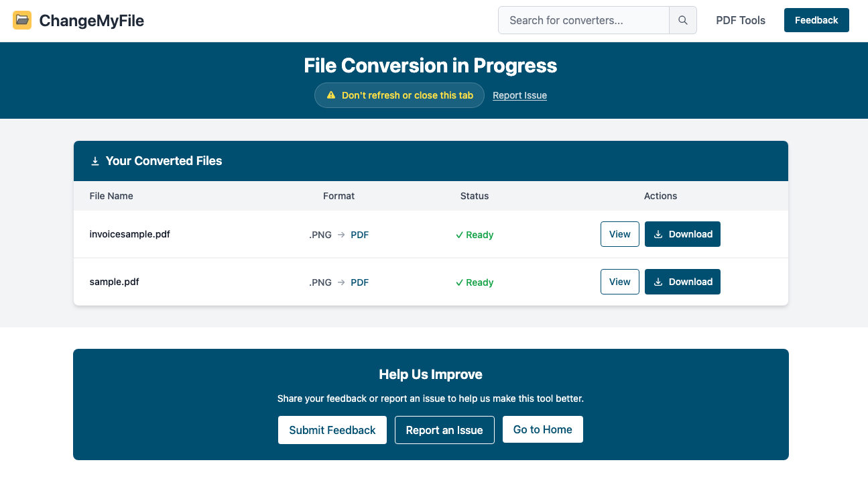Click inside the Search for converters field

coord(583,20)
